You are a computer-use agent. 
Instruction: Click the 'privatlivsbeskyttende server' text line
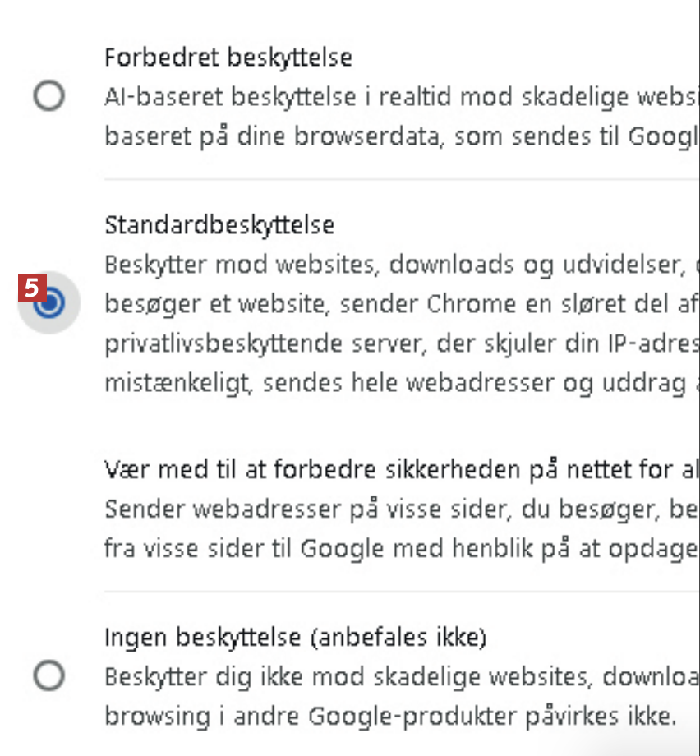[x=394, y=342]
